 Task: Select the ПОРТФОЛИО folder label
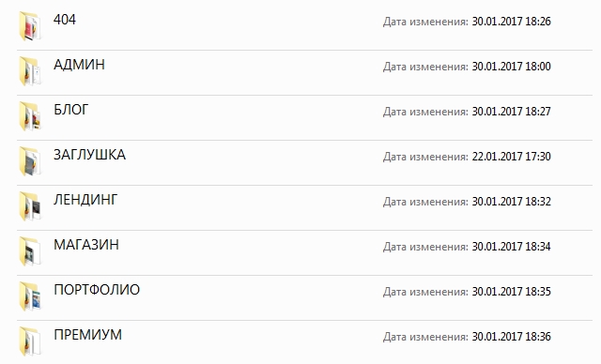coord(97,290)
